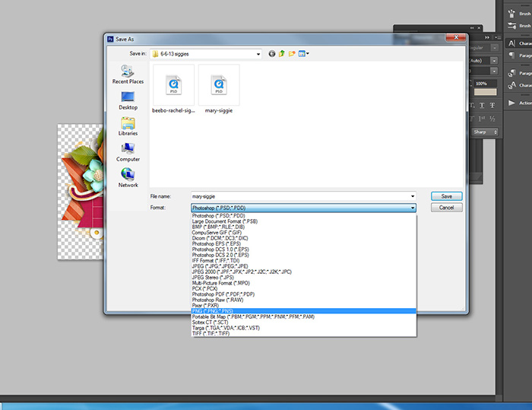Click the go-back arrow icon beside Save in
Viewport: 532px width, 410px height.
tap(272, 54)
